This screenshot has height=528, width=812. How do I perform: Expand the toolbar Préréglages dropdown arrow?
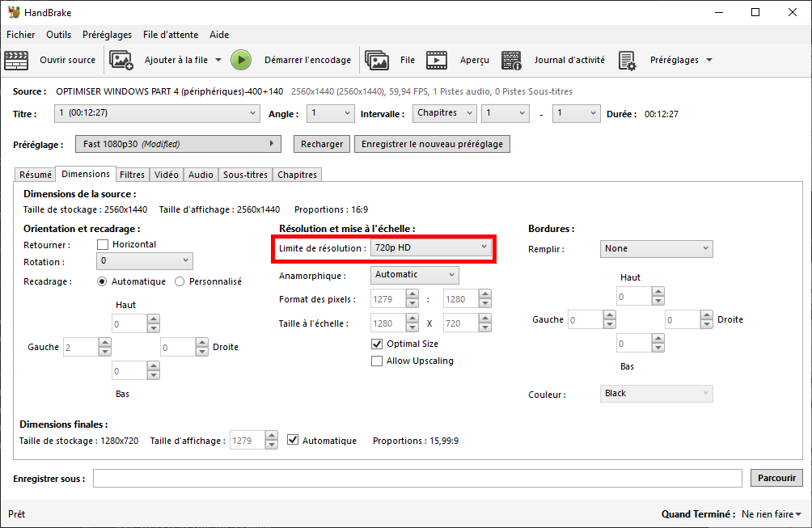(x=709, y=60)
